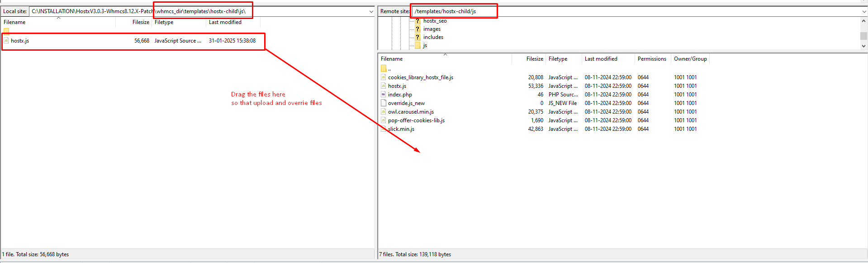Click the index.php file icon in remote list
The width and height of the screenshot is (868, 263).
(x=383, y=95)
